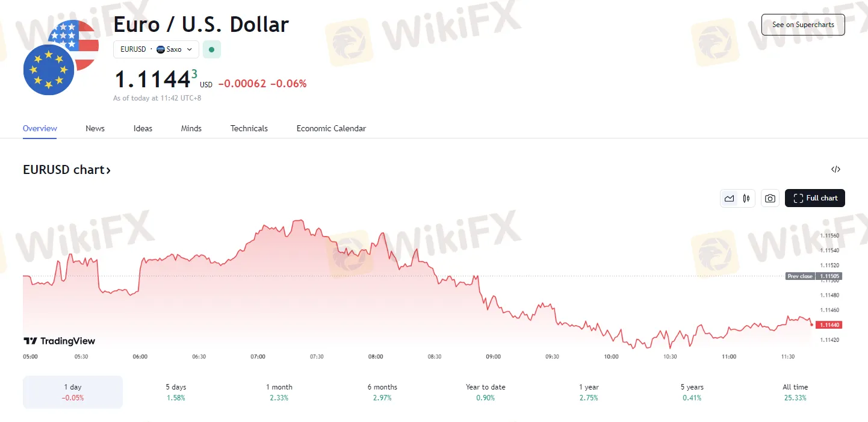Select the 1 month range
Viewport: 868px width, 422px height.
pyautogui.click(x=279, y=392)
